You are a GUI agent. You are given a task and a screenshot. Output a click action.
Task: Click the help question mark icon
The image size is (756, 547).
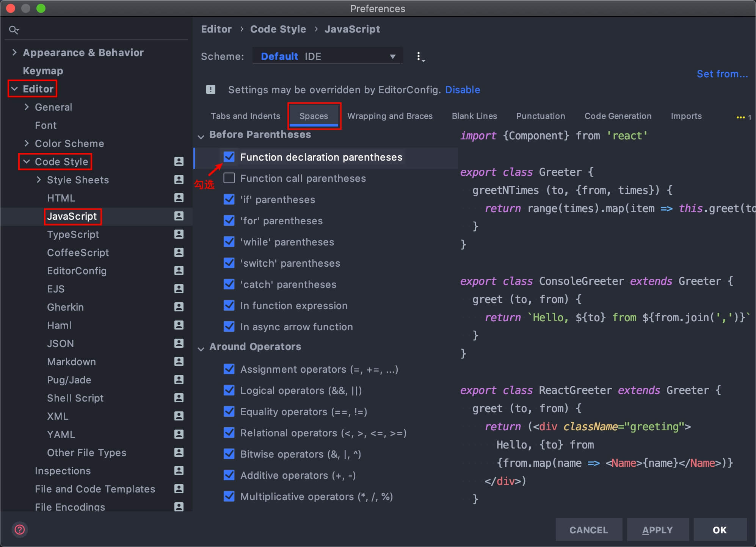coord(20,530)
